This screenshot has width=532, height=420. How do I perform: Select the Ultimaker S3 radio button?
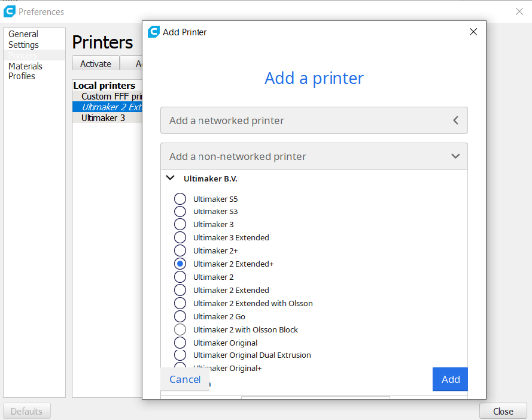tap(180, 211)
